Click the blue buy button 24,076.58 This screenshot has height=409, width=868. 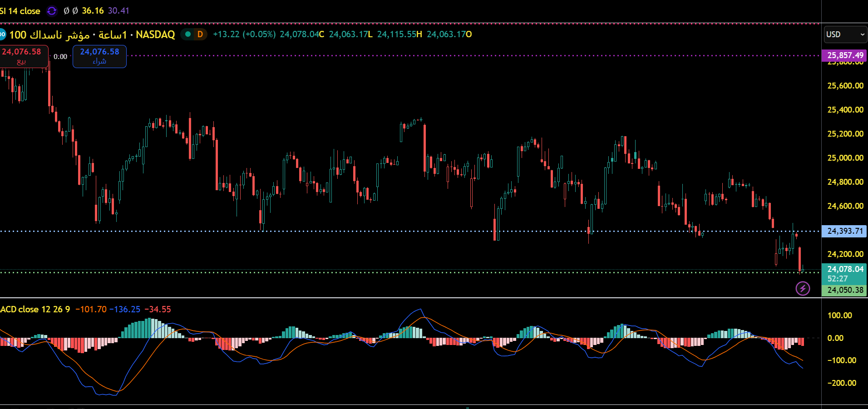point(99,56)
